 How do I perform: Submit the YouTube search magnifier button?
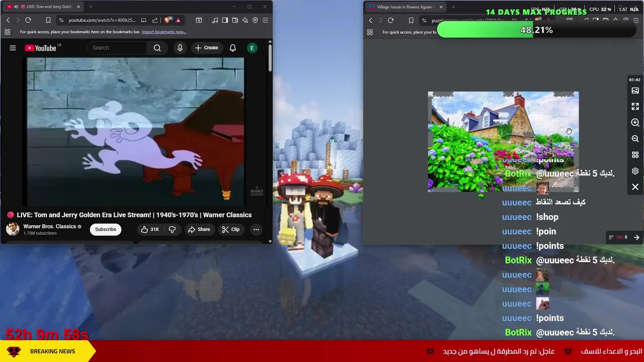point(157,48)
